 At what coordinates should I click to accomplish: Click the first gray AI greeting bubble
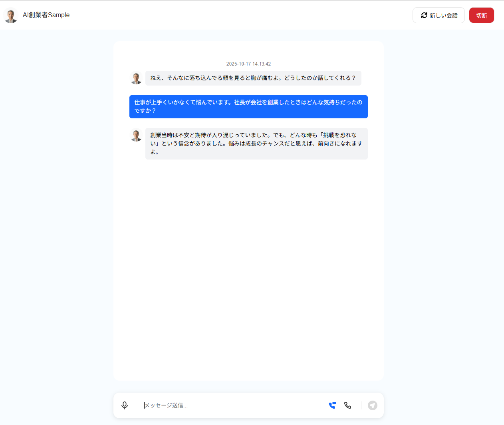(x=253, y=78)
